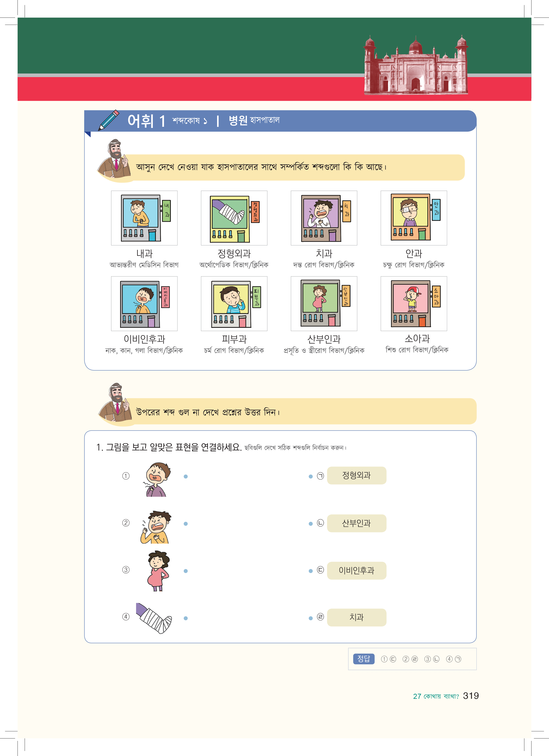Click the 이비인후과 sore throat clinic picture
The height and width of the screenshot is (756, 549).
tap(144, 303)
